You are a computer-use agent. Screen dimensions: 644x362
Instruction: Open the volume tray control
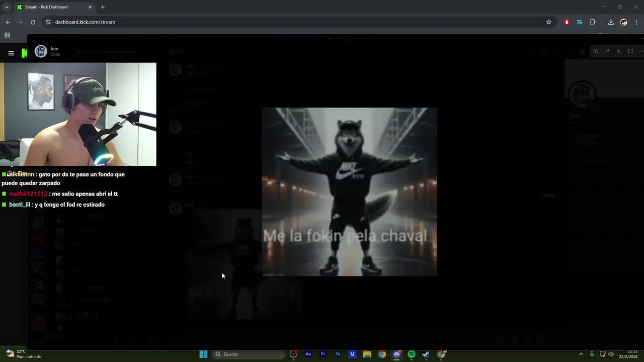[x=611, y=354]
